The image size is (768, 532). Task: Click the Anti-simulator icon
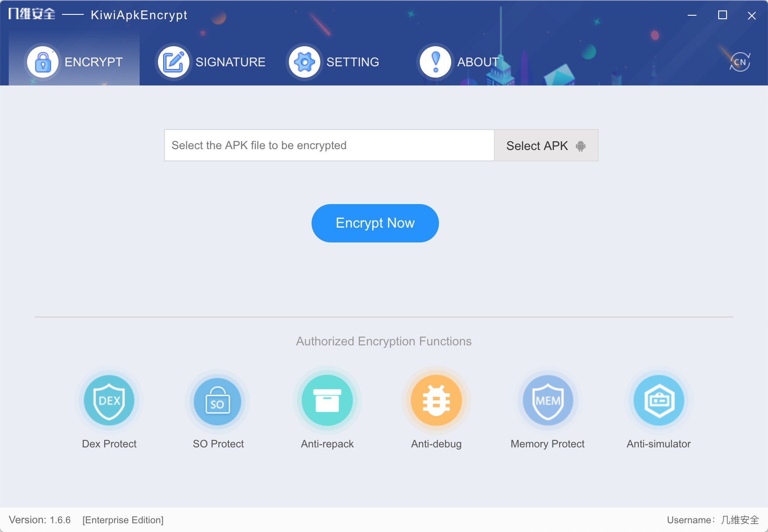[x=659, y=400]
